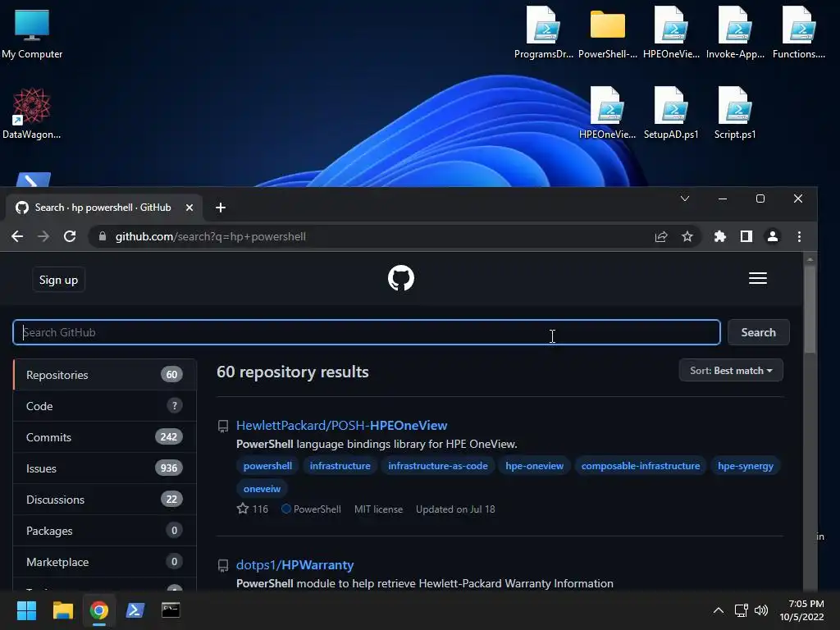Go forward in Chrome browser
This screenshot has height=630, width=840.
43,236
